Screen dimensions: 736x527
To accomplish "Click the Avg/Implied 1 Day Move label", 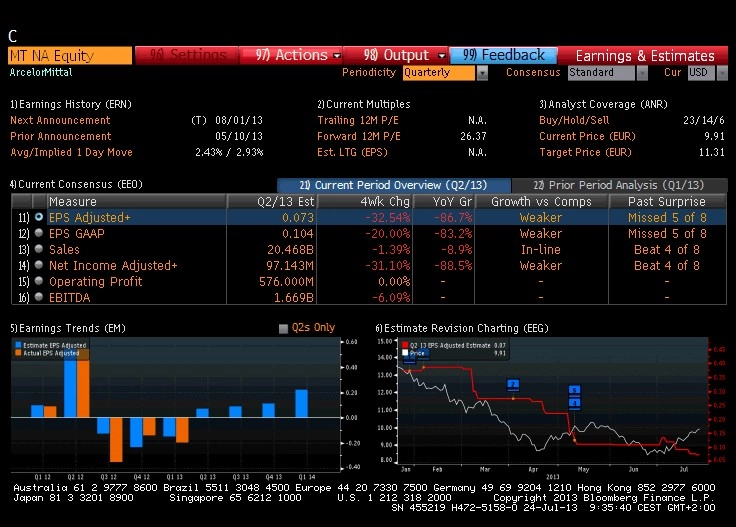I will [71, 152].
